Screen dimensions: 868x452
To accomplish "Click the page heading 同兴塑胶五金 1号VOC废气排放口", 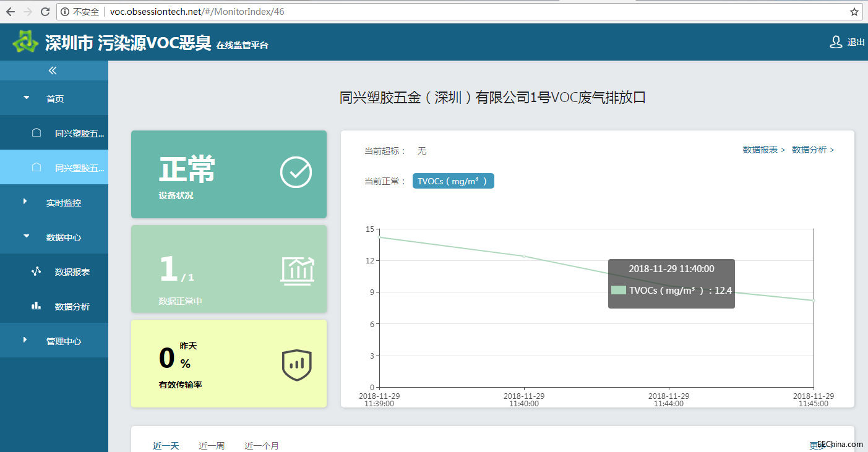I will pyautogui.click(x=493, y=98).
